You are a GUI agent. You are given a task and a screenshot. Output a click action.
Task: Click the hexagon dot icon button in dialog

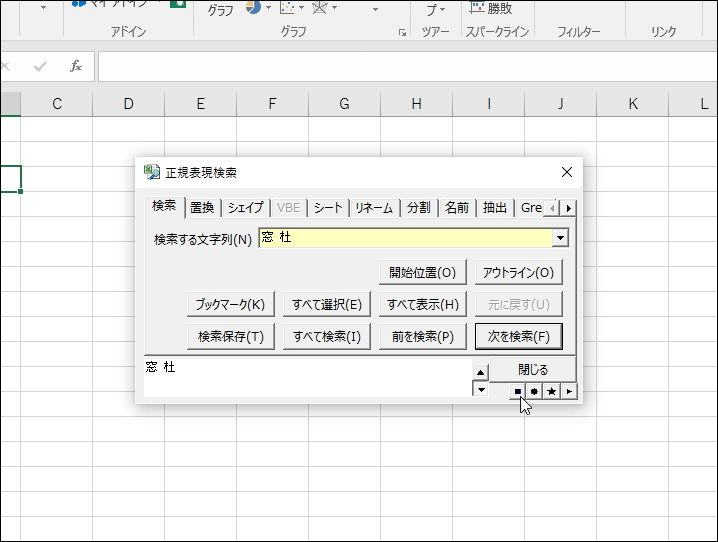pos(534,391)
